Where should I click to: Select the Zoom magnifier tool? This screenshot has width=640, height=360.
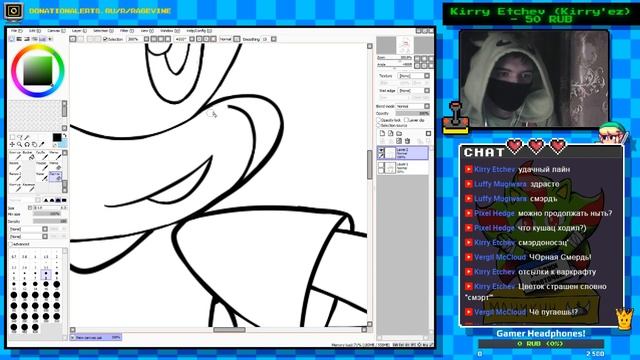[20, 144]
